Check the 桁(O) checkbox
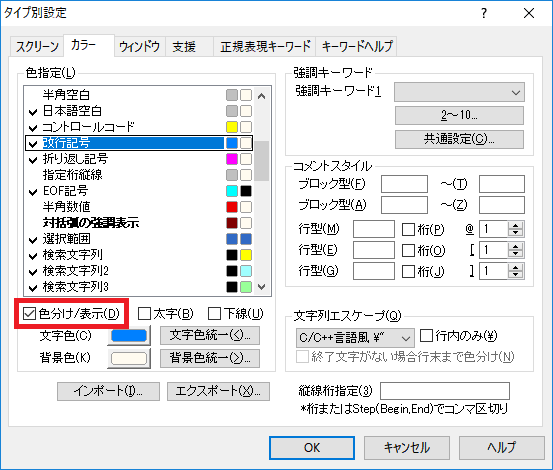This screenshot has width=553, height=470. (x=408, y=250)
